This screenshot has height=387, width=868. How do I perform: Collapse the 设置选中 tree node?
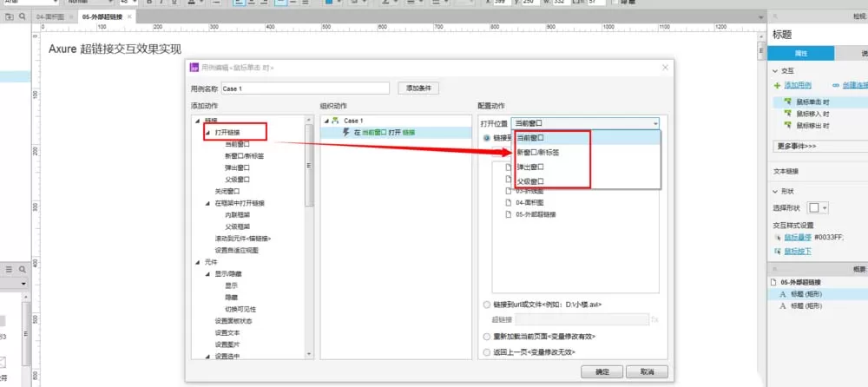pos(207,356)
